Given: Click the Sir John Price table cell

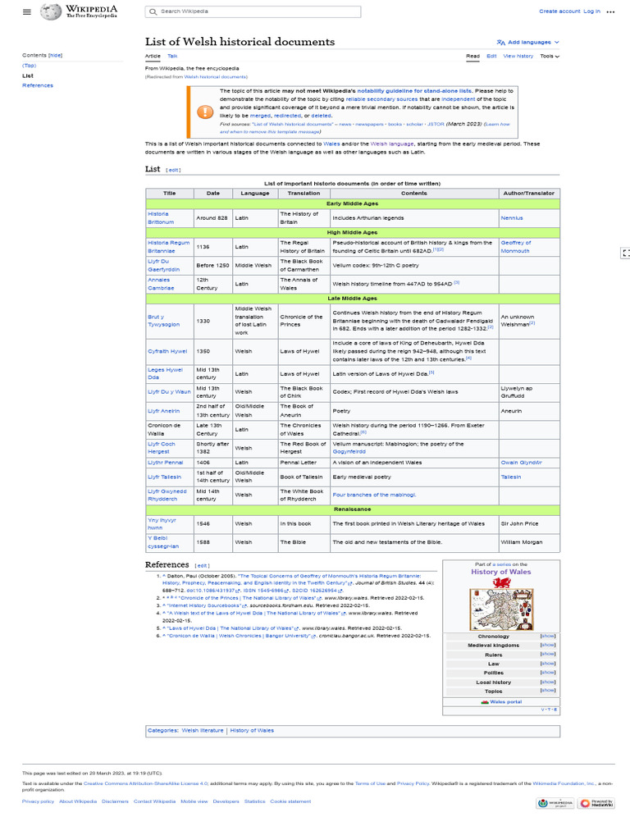Looking at the screenshot, I should (x=529, y=524).
